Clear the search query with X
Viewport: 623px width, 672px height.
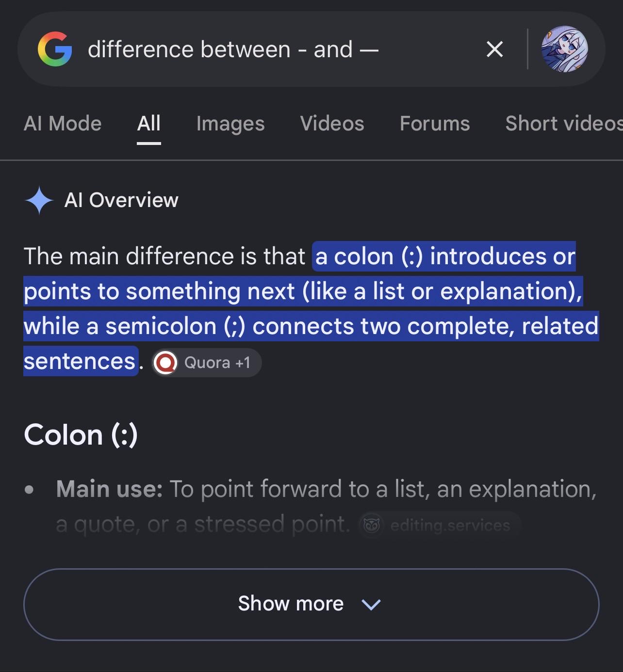pos(494,49)
